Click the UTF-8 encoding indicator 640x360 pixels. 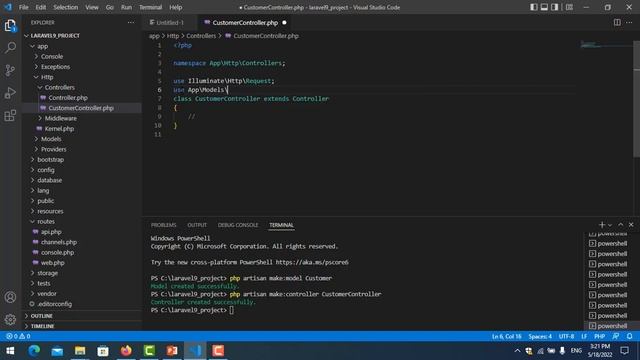coord(566,336)
